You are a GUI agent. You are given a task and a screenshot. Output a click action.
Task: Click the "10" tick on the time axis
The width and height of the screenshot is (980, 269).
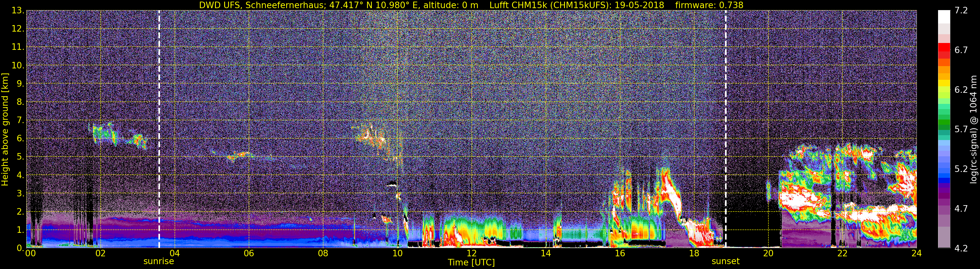point(397,253)
